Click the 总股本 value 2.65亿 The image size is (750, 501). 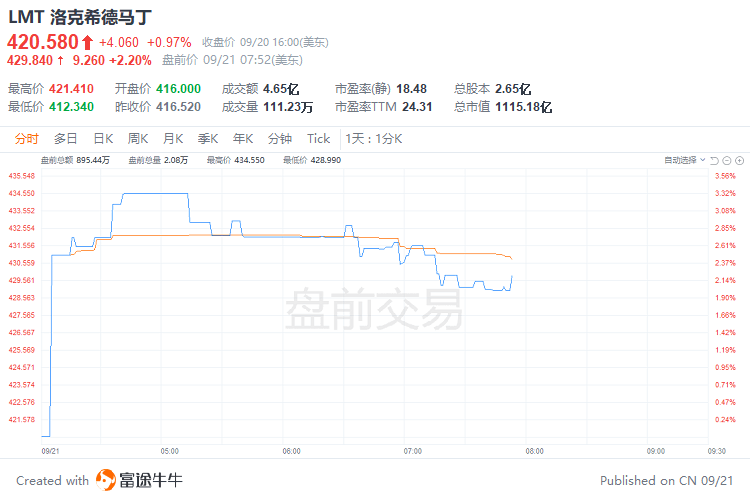click(513, 89)
